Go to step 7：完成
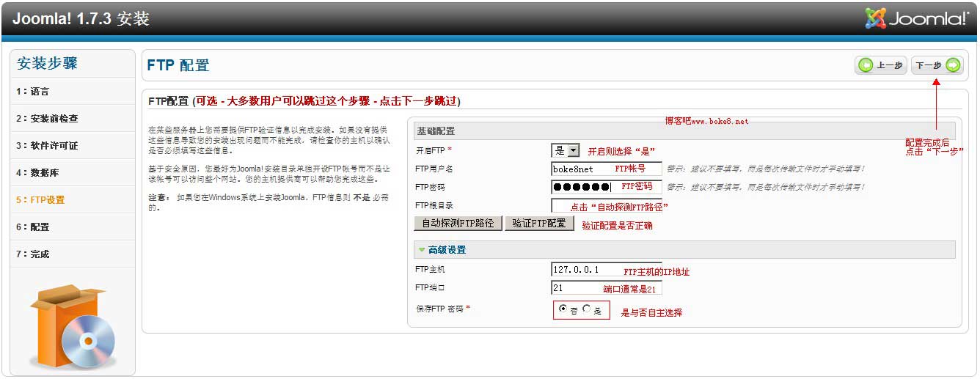The image size is (980, 379). pos(73,254)
